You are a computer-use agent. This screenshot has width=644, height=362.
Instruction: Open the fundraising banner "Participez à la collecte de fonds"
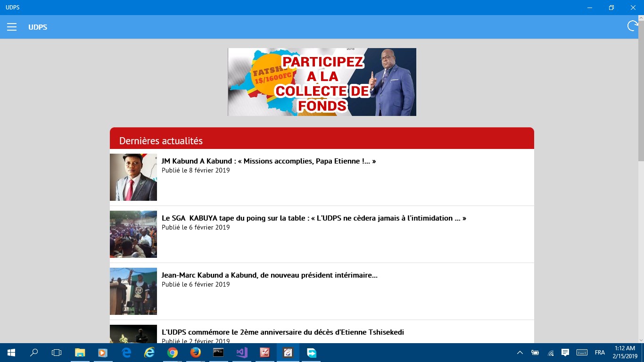pyautogui.click(x=322, y=82)
